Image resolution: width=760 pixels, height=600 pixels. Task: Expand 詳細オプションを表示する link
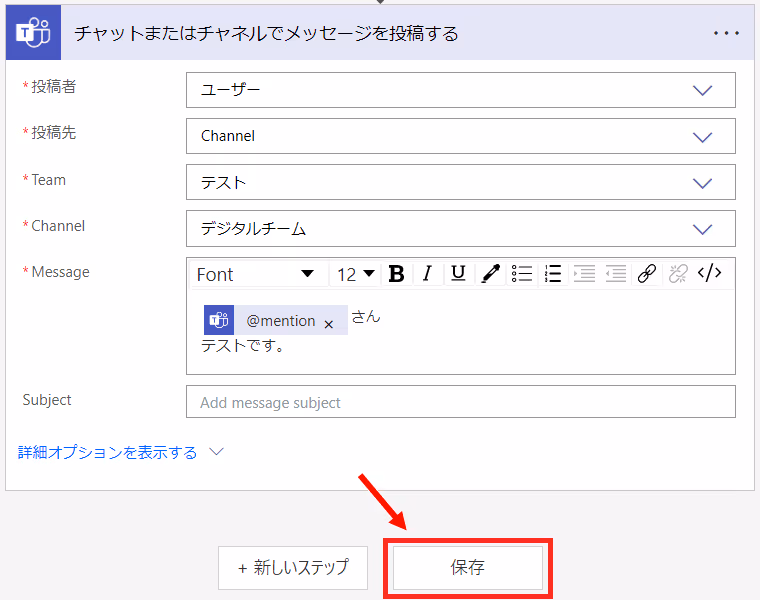(108, 453)
